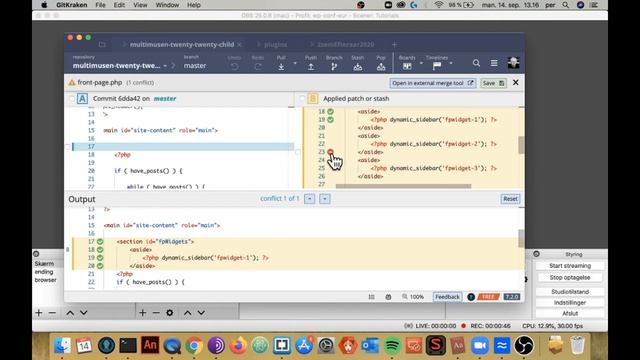Toggle output line 20 green check
Viewport: 640px width, 360px height.
click(x=100, y=266)
